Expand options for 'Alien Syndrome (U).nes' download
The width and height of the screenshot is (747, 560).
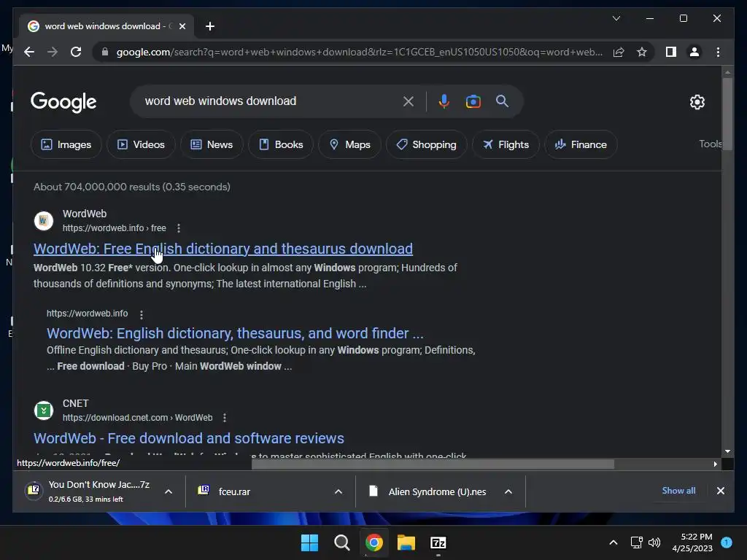(x=508, y=491)
